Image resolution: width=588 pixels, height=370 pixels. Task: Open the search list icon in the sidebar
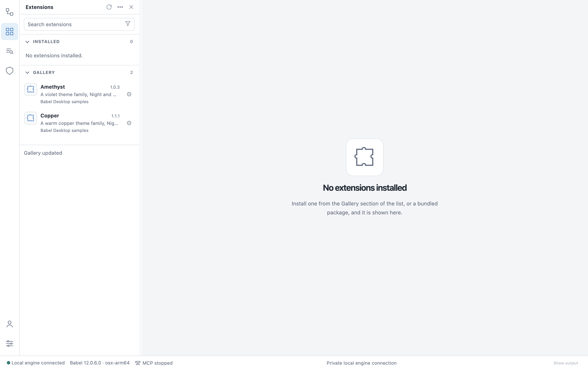tap(10, 51)
